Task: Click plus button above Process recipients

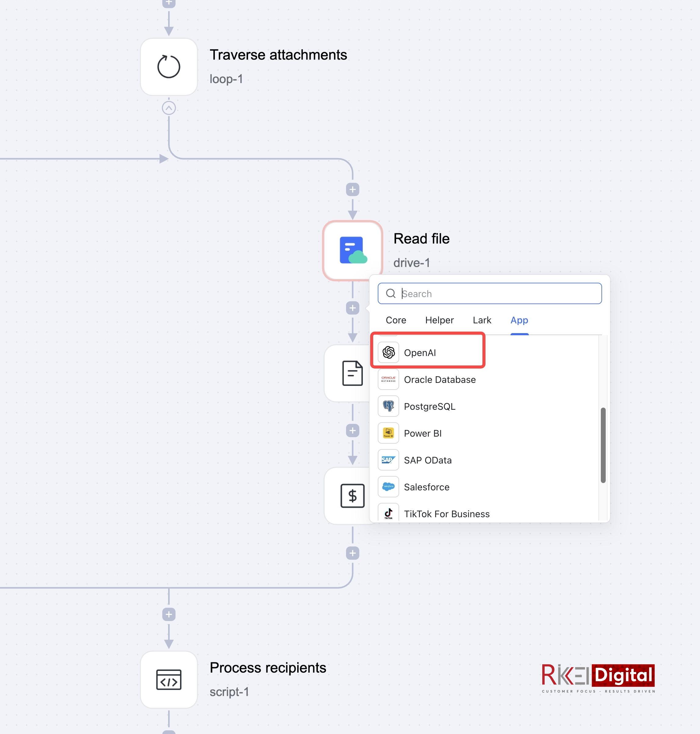Action: click(x=169, y=614)
